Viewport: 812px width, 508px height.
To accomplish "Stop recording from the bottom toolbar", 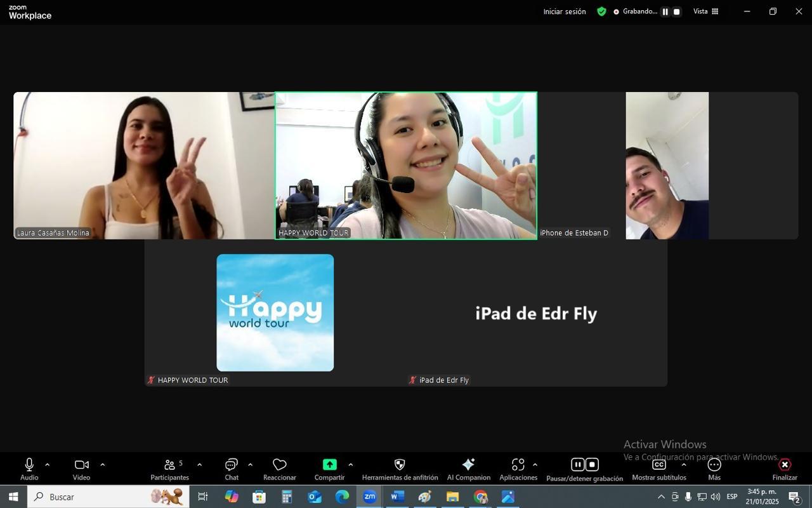I will [592, 464].
